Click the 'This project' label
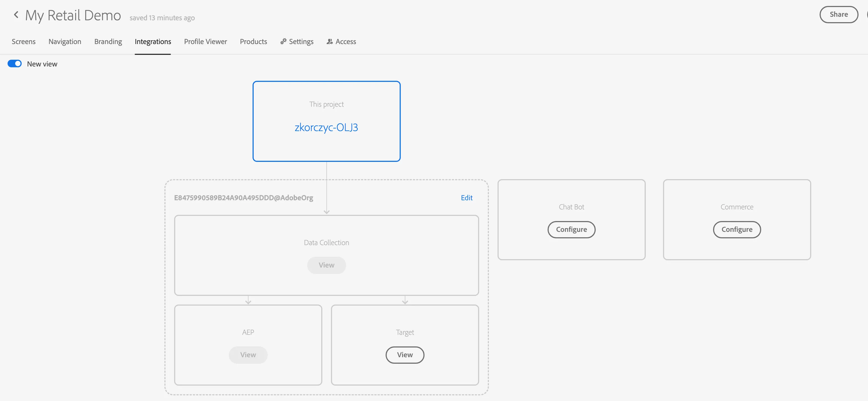Screen dimensions: 868x401 point(326,104)
